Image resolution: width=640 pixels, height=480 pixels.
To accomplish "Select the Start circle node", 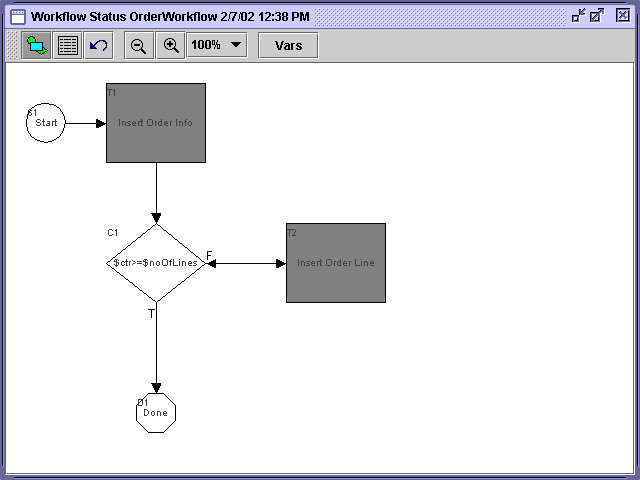I will coord(46,123).
